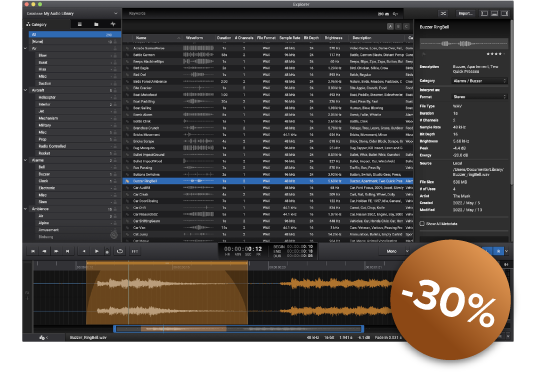Toggle the left panel layout icon

[484, 13]
